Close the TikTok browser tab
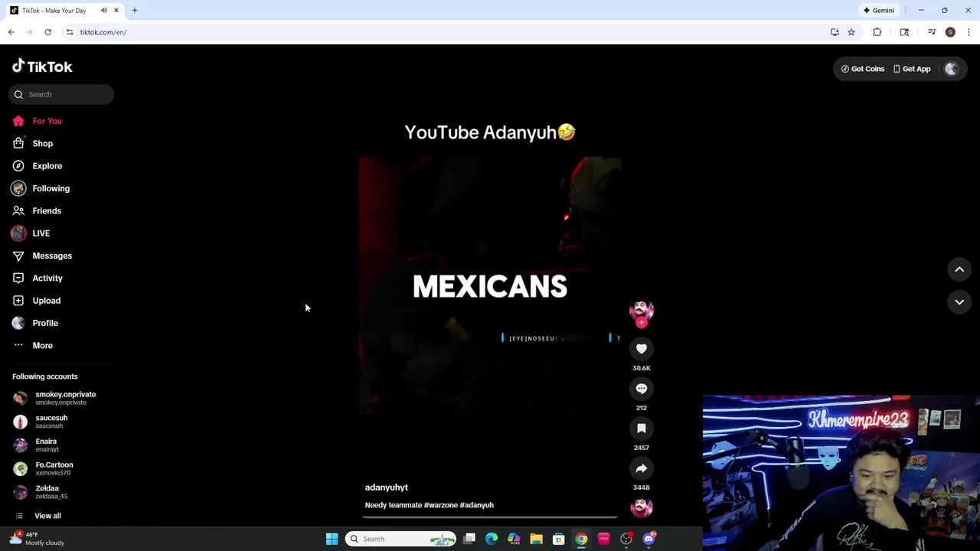The width and height of the screenshot is (980, 551). [x=116, y=11]
